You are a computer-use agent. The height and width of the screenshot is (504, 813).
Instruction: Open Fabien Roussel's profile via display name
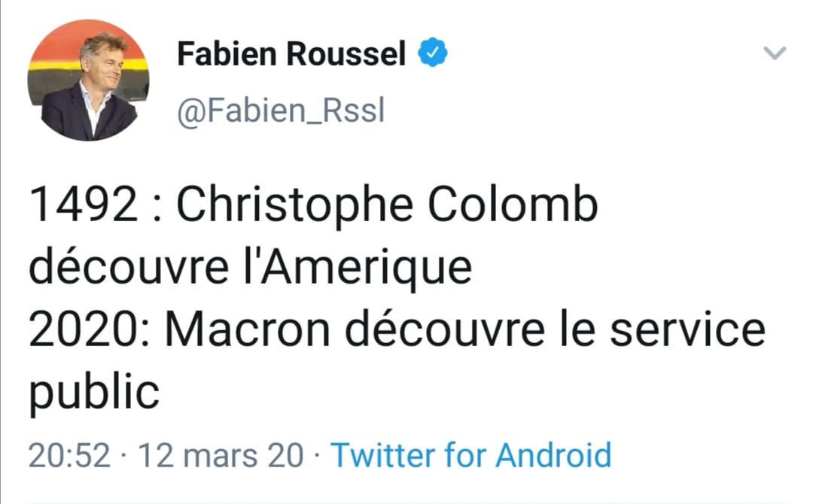tap(294, 53)
